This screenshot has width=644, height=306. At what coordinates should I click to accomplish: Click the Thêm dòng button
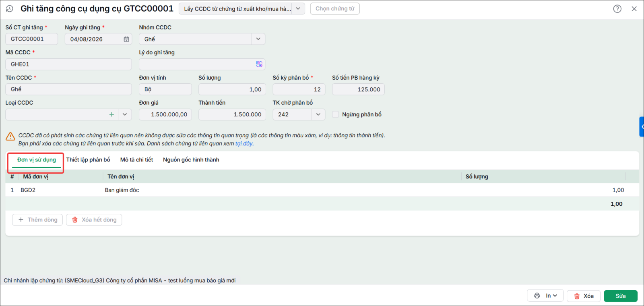[x=37, y=220]
